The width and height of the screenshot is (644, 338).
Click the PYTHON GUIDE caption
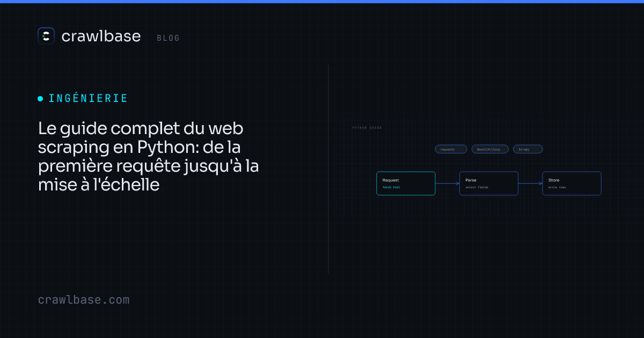point(367,128)
